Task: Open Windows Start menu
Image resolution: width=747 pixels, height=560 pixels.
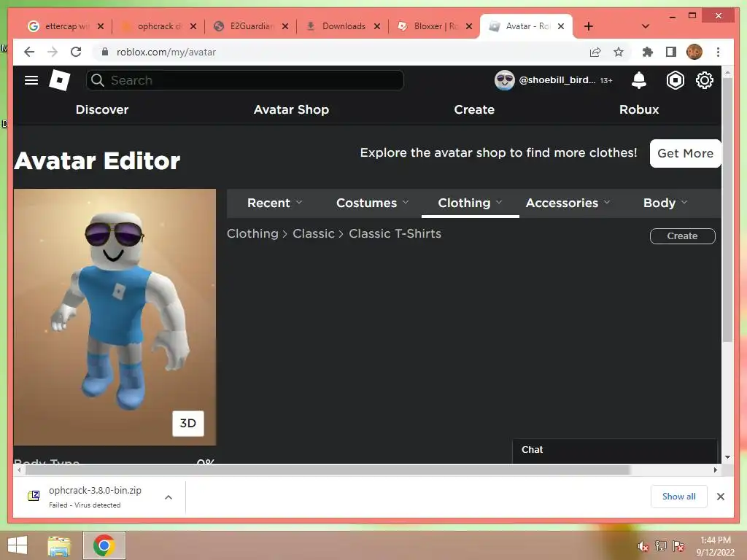Action: [18, 545]
